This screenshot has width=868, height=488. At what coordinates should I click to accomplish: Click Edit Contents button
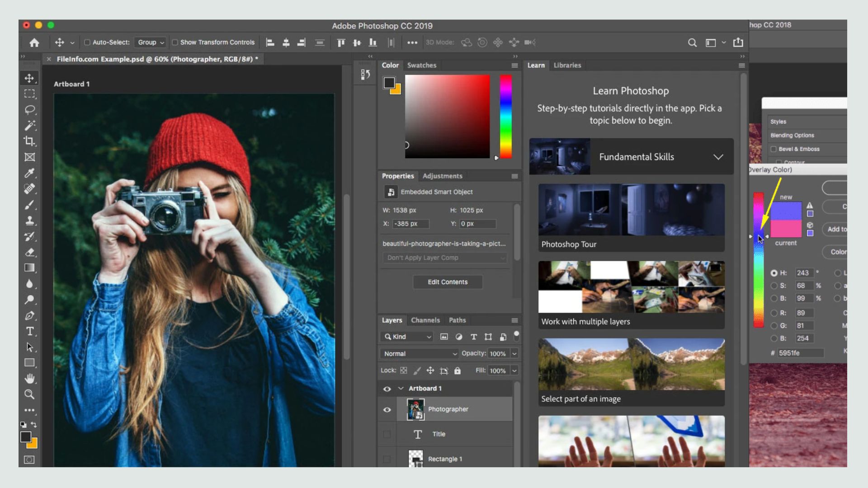tap(447, 281)
